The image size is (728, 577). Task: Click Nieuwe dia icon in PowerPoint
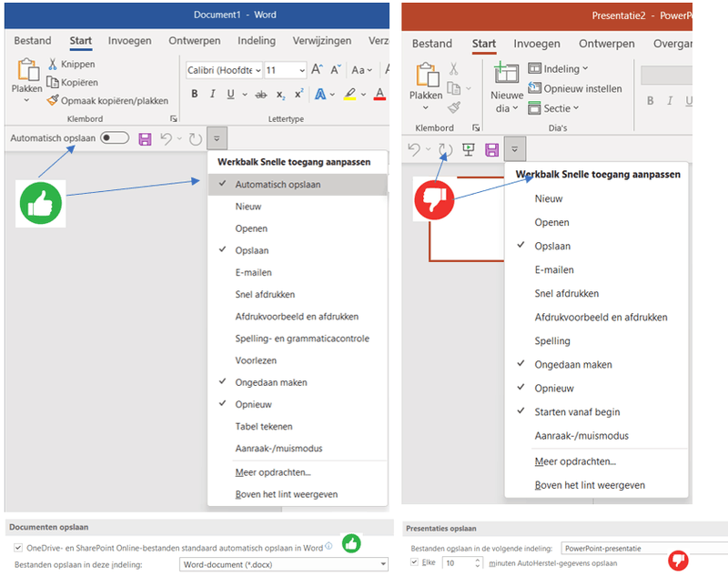click(x=507, y=73)
